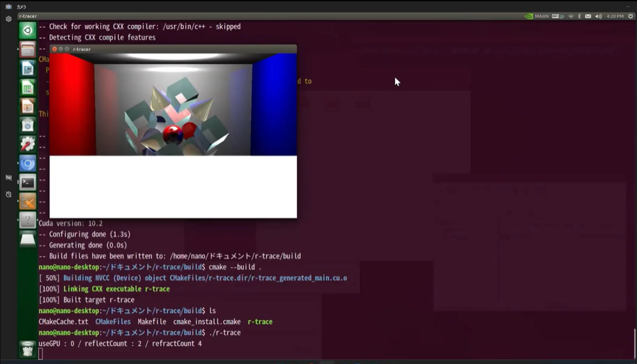The image size is (637, 364).
Task: Open the Trash at dock bottom
Action: coord(27,350)
